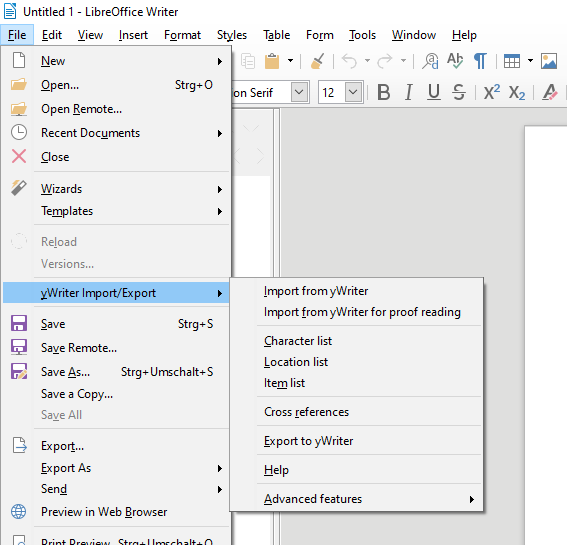Click the font size input field
The width and height of the screenshot is (567, 545).
point(332,93)
